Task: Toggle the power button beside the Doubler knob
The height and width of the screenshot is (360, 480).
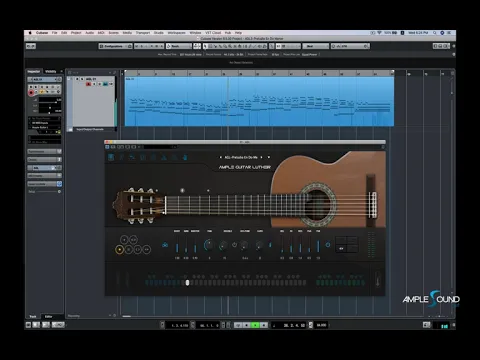Action: coord(234,245)
